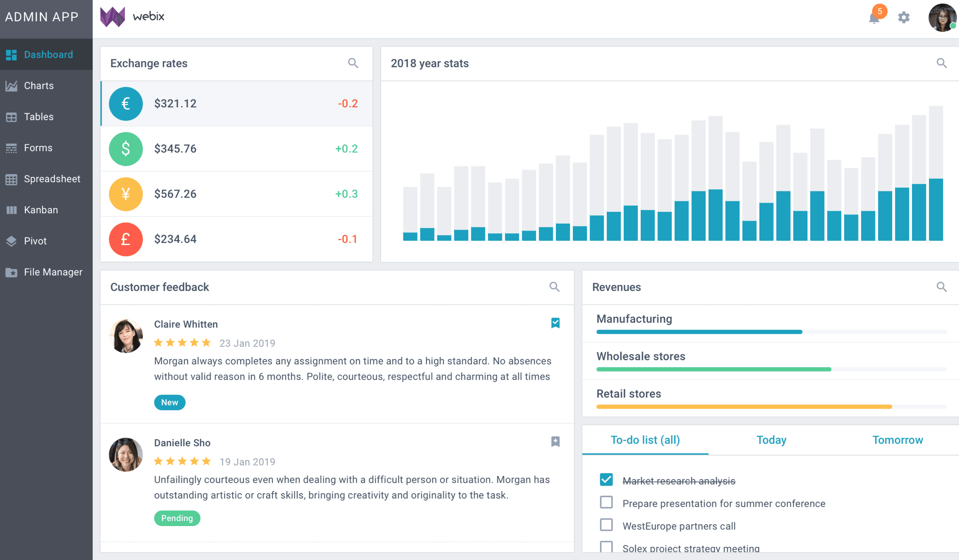This screenshot has height=560, width=959.
Task: Search within the Exchange rates panel
Action: [353, 63]
